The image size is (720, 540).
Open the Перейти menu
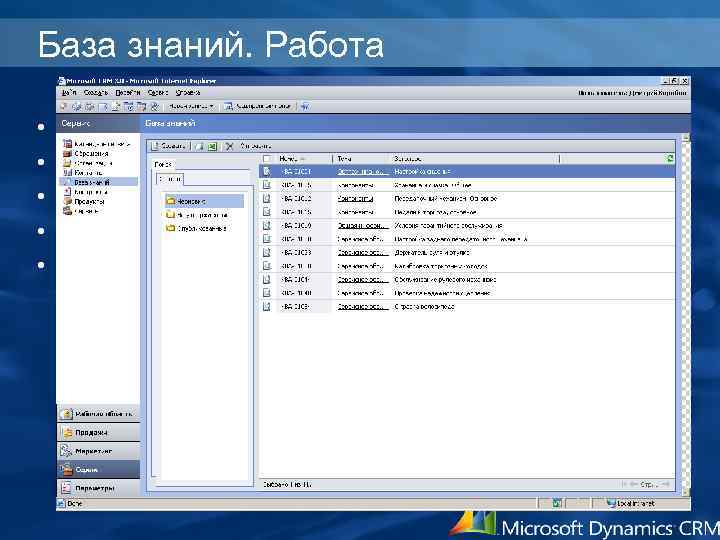127,93
